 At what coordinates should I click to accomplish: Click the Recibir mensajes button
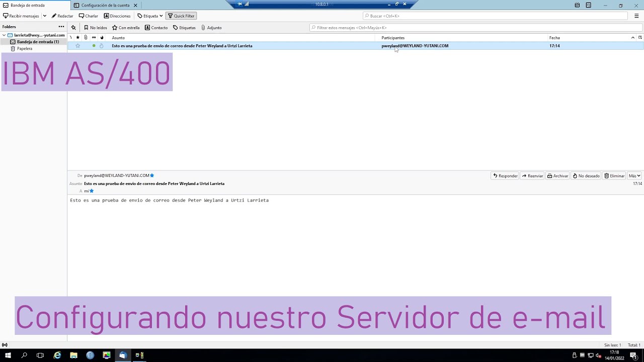click(21, 16)
